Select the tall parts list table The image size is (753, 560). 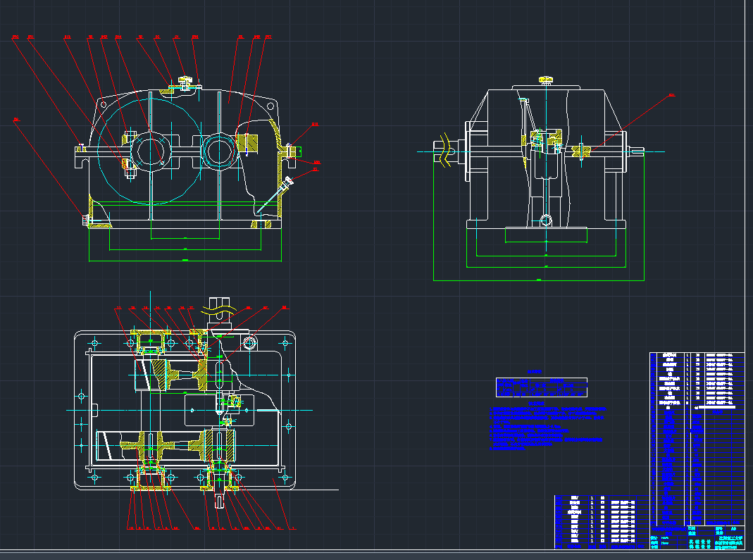696,437
